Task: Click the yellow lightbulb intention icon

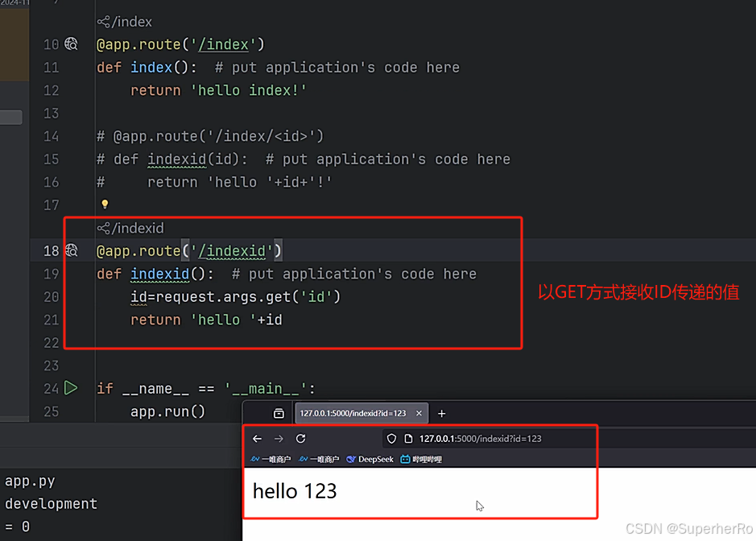Action: (105, 204)
